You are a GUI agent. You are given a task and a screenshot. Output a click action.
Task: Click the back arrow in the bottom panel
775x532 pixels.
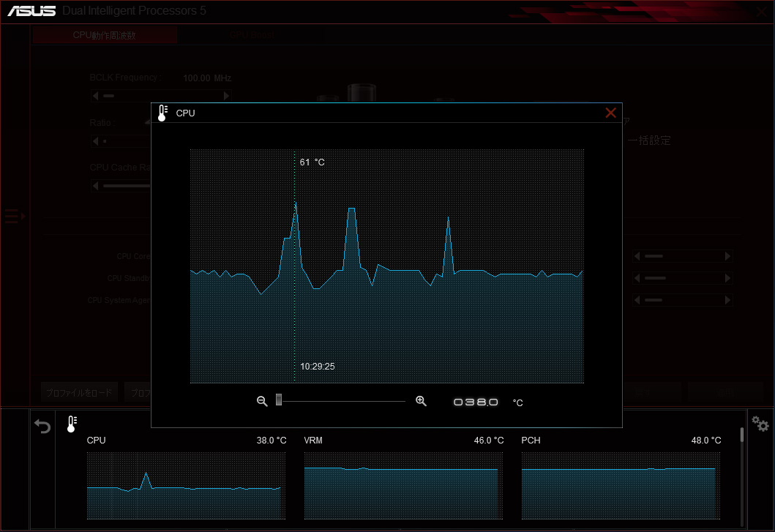point(43,427)
